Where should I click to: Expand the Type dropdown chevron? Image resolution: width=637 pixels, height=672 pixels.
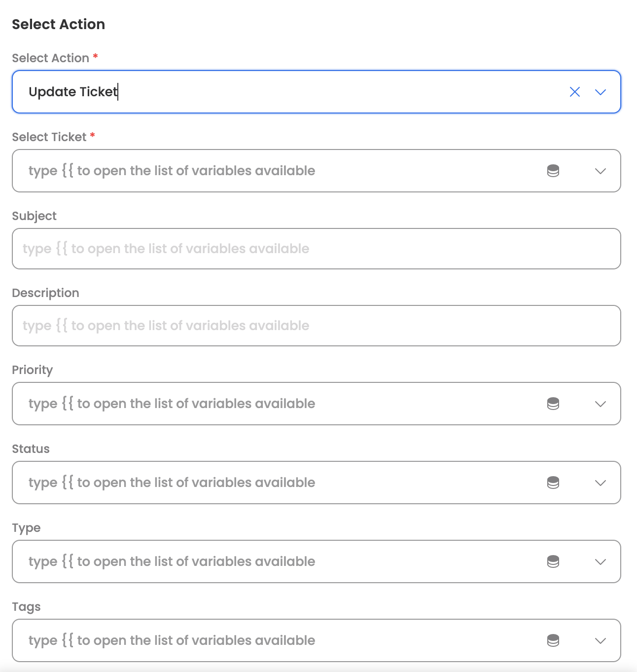(600, 561)
